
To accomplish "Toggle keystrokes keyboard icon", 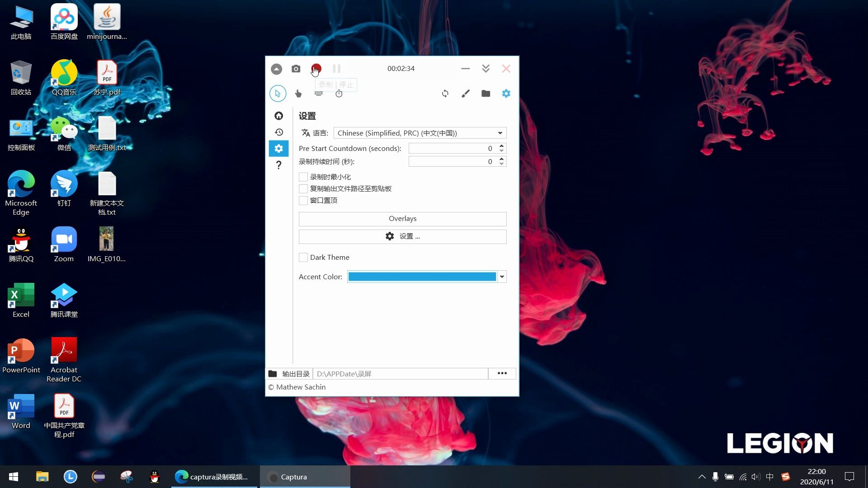I will [x=319, y=94].
